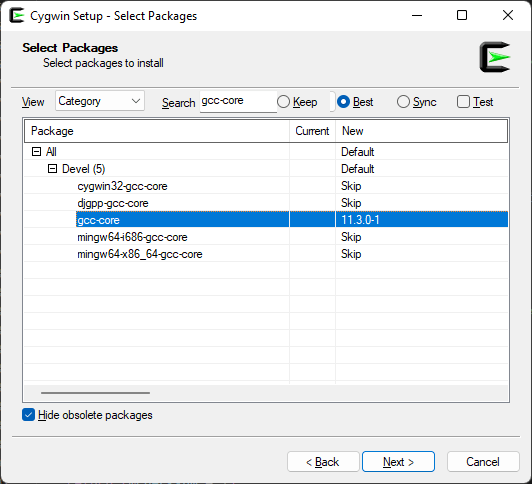
Task: Maximize the Cygwin Setup window
Action: [462, 15]
